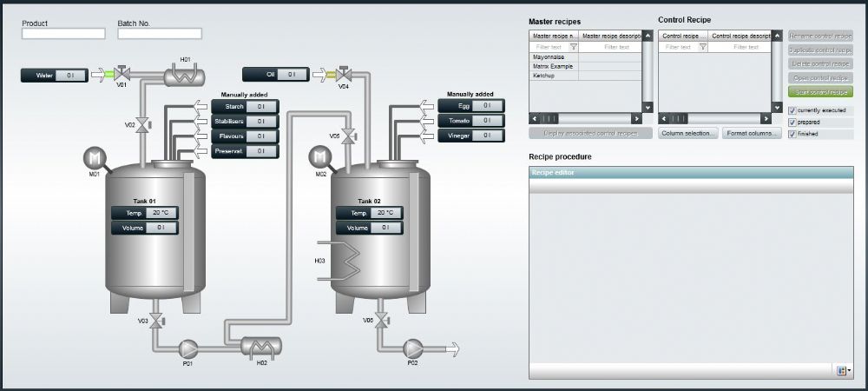Click pump P02 at Tank 02 outlet
The height and width of the screenshot is (391, 868).
(x=412, y=349)
